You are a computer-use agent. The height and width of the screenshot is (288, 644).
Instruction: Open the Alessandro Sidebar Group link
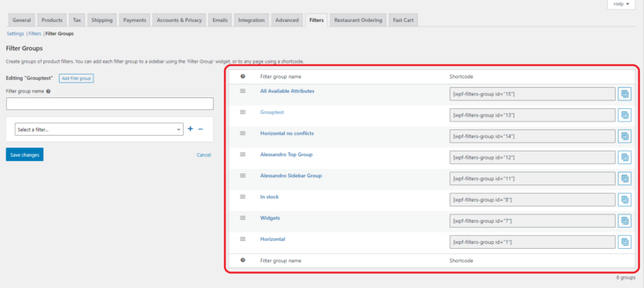click(291, 176)
